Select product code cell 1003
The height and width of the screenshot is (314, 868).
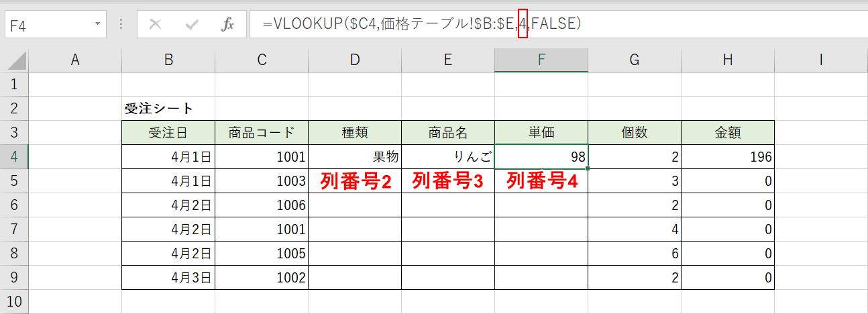pyautogui.click(x=262, y=181)
